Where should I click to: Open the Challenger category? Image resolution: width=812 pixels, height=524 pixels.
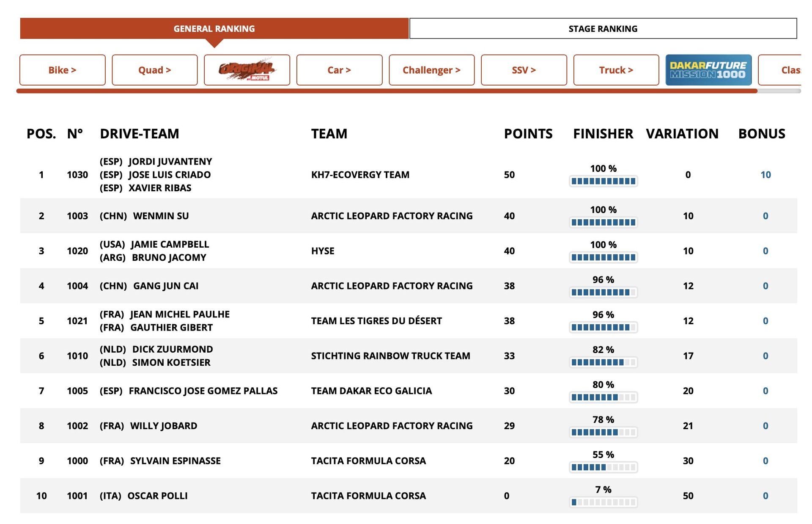pos(431,70)
